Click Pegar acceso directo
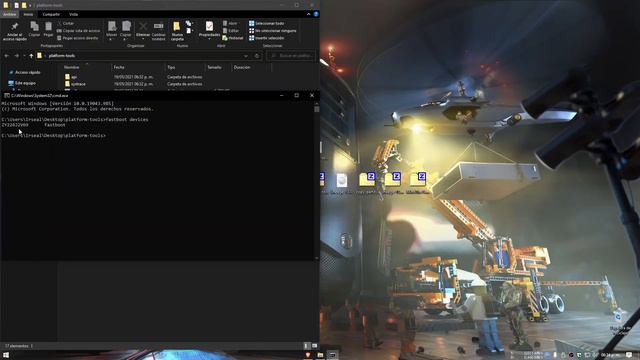This screenshot has height=360, width=640. coord(77,38)
